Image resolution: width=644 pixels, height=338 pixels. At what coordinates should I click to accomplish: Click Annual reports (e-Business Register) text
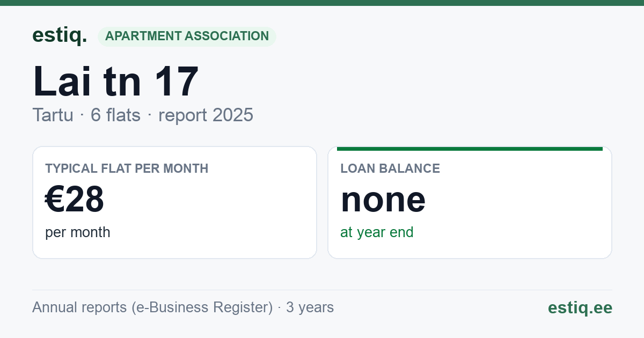[x=152, y=307]
